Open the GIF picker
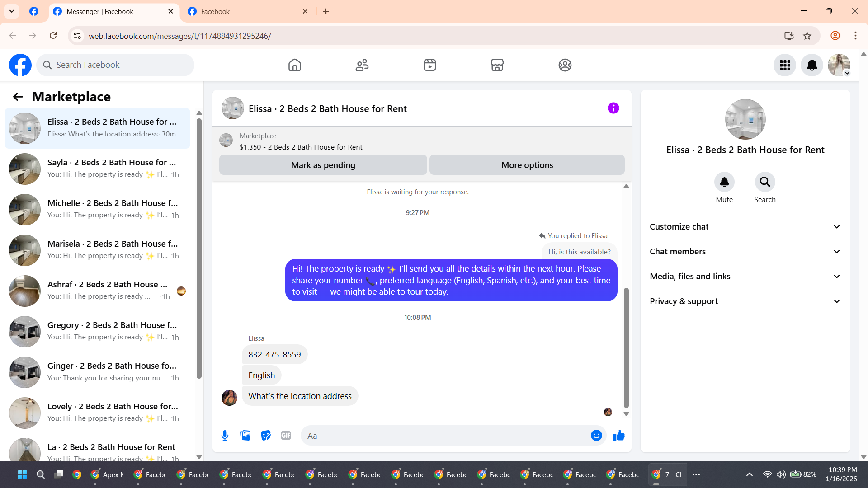 tap(286, 436)
